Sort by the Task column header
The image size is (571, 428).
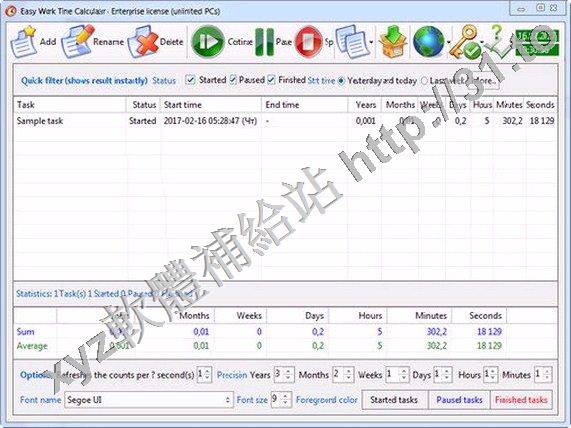[x=70, y=105]
